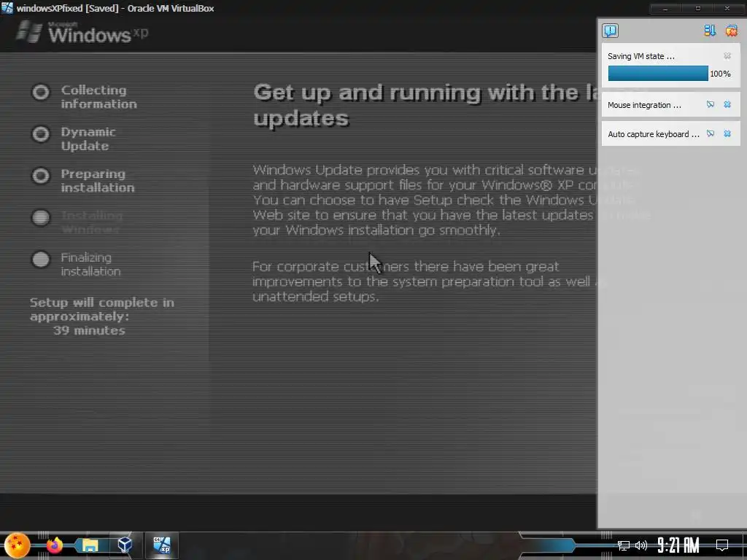Cancel the Saving VM state notification

point(727,56)
